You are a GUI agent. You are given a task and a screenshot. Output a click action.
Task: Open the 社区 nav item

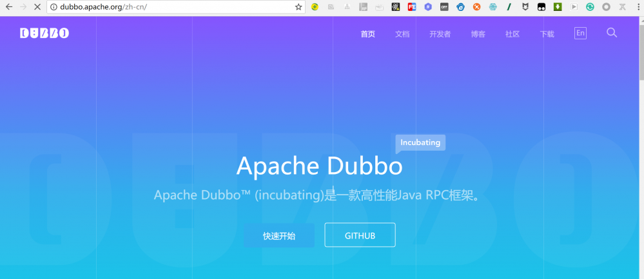[x=512, y=34]
